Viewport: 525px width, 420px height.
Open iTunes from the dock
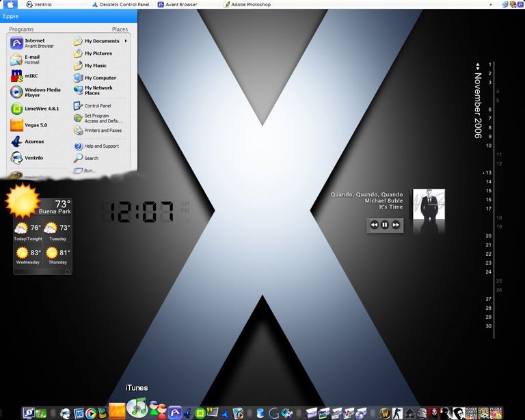pos(137,407)
